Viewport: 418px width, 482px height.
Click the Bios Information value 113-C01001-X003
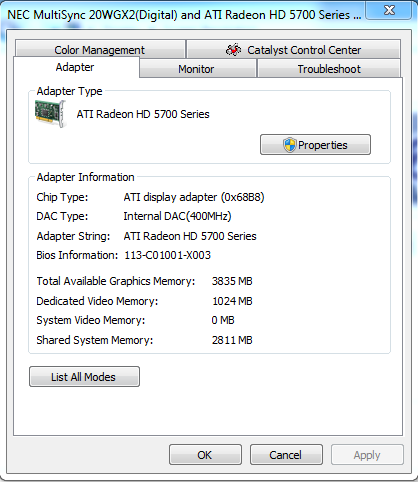pos(167,255)
